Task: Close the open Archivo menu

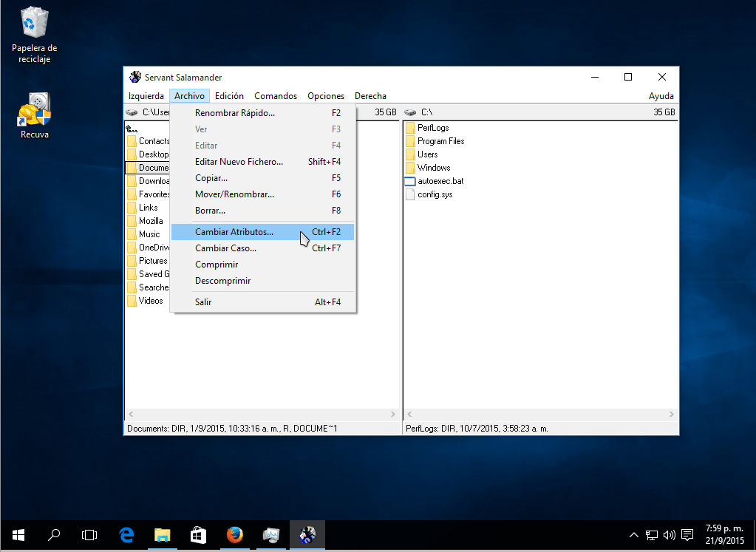Action: point(189,96)
